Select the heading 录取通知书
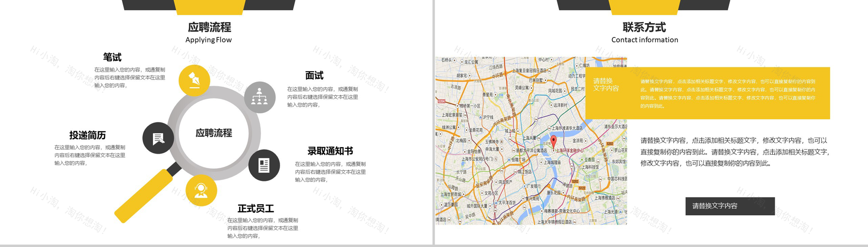Screen dimensions: 868x247 330,151
